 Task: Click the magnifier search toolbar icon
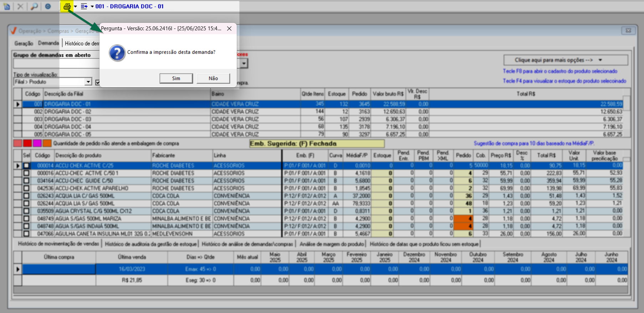click(x=34, y=6)
